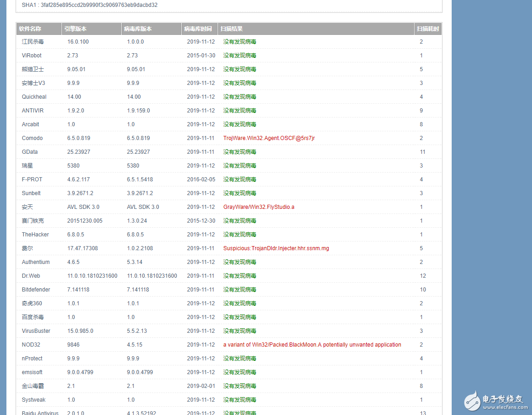Click the 病毒库版本 column header
Image resolution: width=532 pixels, height=415 pixels.
tap(151, 29)
